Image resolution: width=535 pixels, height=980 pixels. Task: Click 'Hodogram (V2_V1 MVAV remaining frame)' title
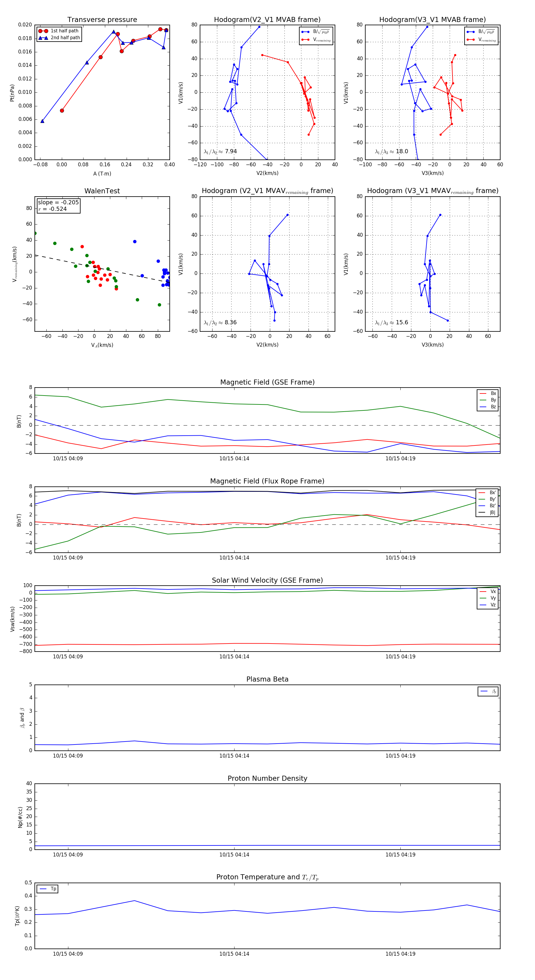[x=267, y=191]
